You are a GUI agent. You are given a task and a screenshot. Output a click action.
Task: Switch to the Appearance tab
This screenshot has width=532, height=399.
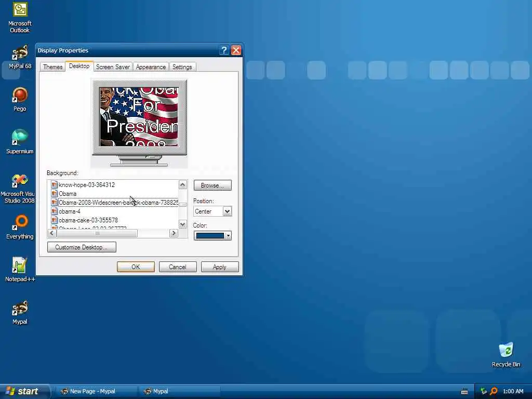coord(151,67)
